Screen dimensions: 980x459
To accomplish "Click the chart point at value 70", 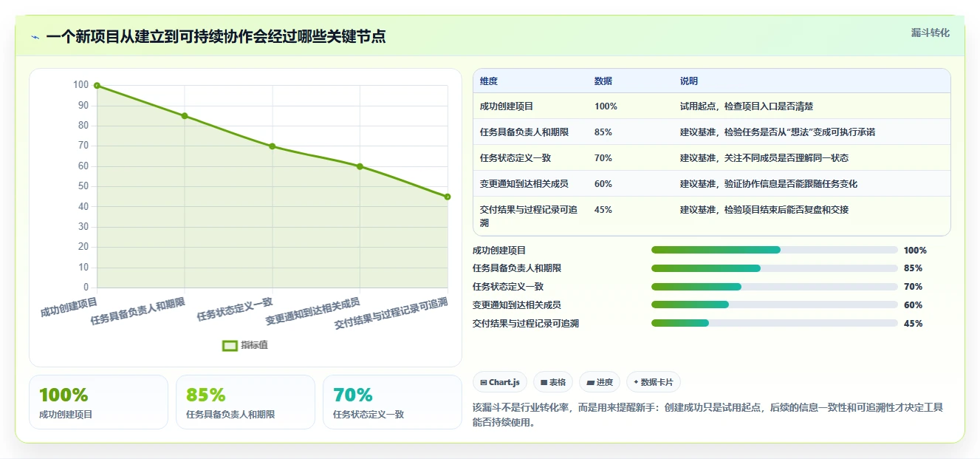I will tap(273, 146).
